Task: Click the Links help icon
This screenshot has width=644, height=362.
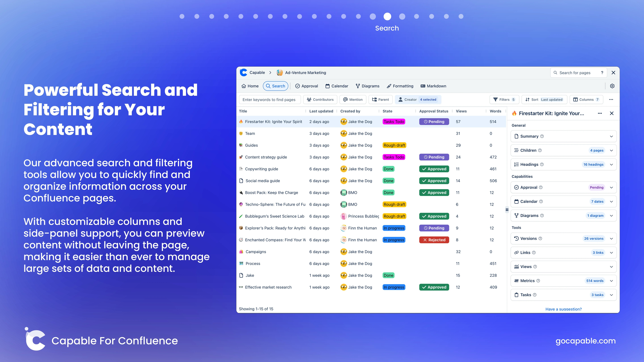Action: 534,253
